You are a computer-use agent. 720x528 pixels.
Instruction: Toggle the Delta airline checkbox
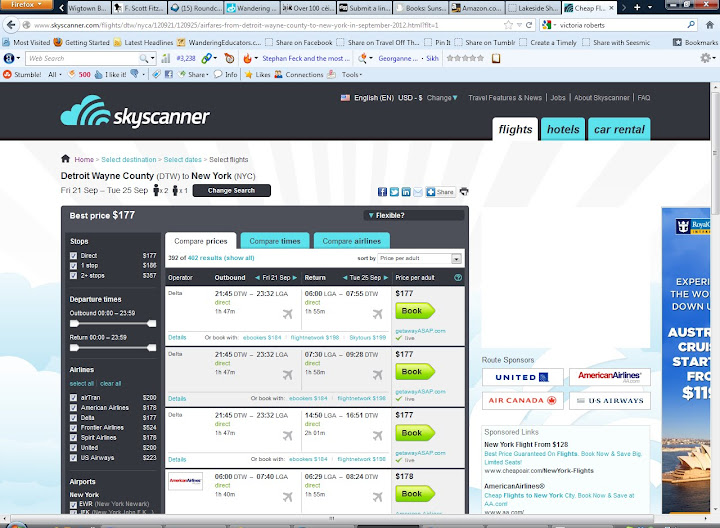click(x=73, y=418)
